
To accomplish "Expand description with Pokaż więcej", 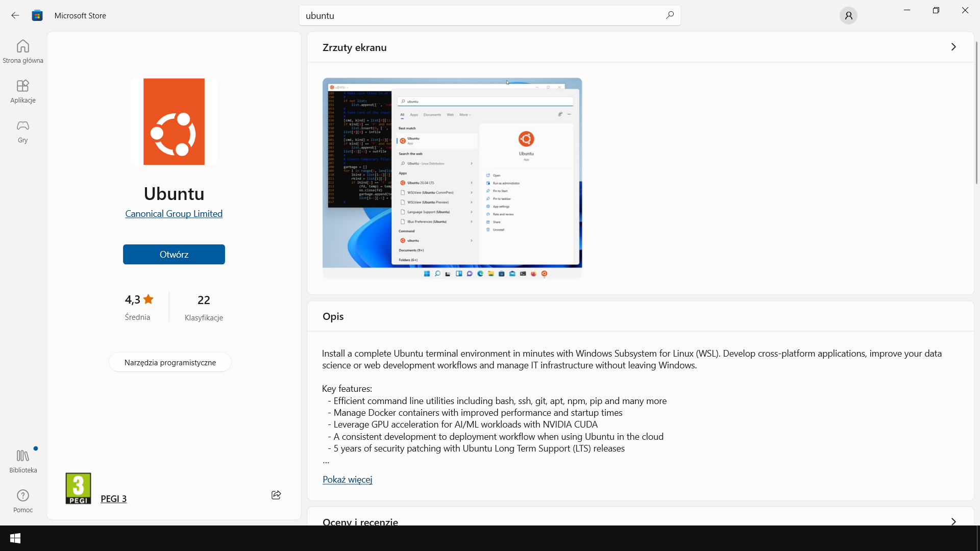I will (347, 479).
